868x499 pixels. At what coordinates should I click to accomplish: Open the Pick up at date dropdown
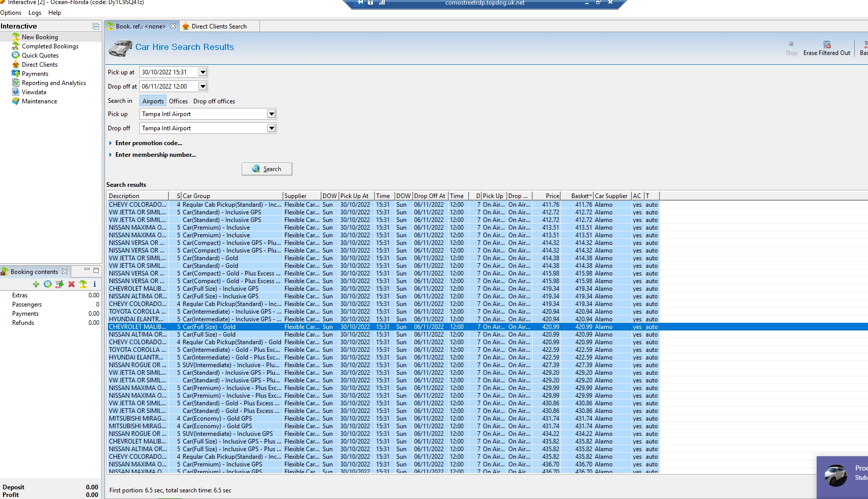point(202,72)
